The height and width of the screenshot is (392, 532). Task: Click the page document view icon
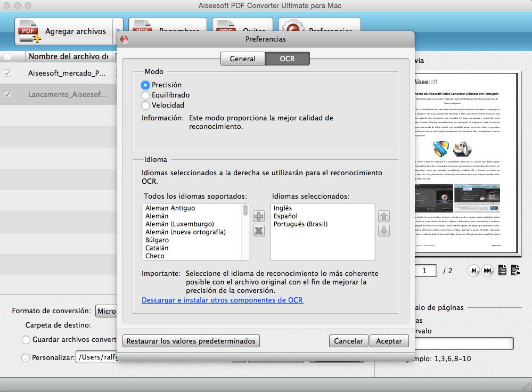(x=502, y=270)
